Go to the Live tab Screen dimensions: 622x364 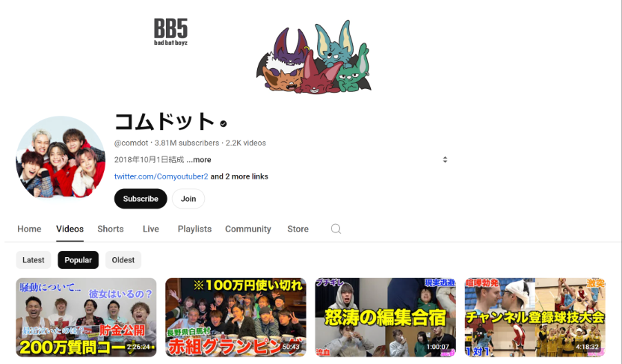151,229
